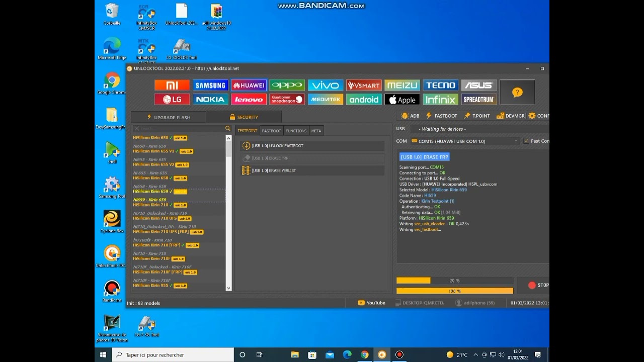
Task: Choose the MediaTek platform logo
Action: pos(326,100)
